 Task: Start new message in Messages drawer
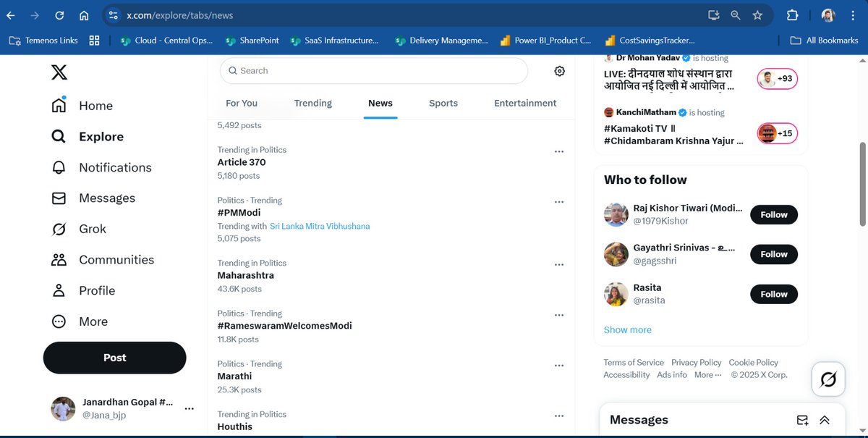(802, 420)
